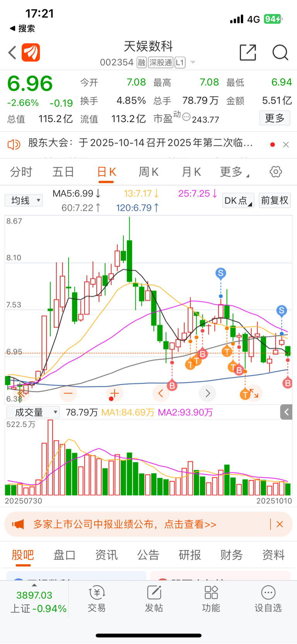Screen dimensions: 297x644
Task: Tap the L1 quote level tag
Action: coord(180,62)
